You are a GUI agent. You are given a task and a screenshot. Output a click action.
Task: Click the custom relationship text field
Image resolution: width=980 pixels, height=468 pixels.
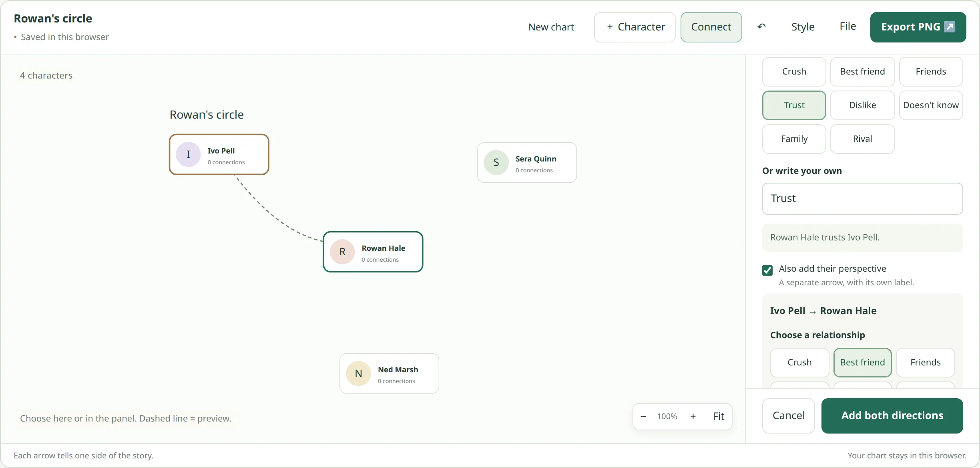pyautogui.click(x=862, y=199)
